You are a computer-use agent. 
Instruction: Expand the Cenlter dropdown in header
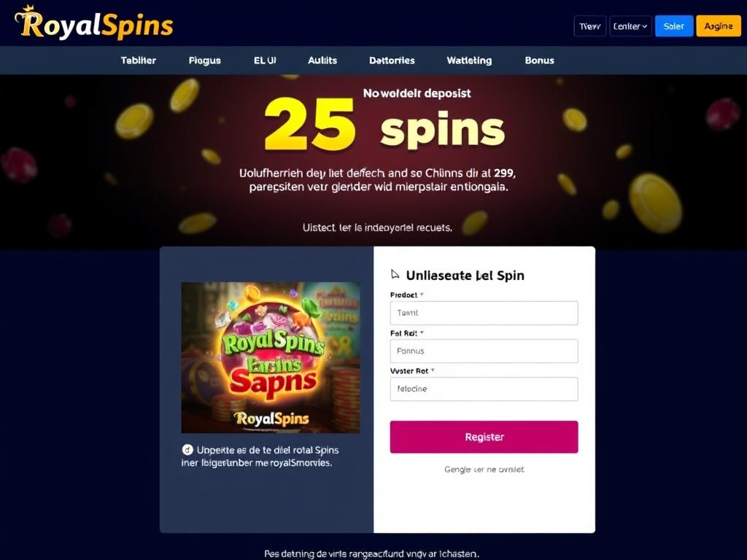click(x=630, y=26)
